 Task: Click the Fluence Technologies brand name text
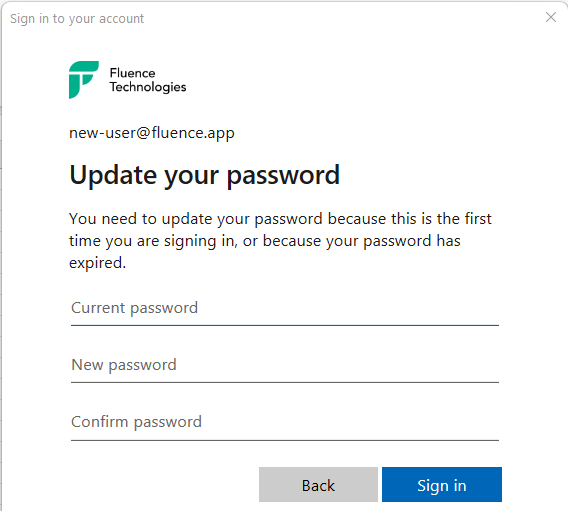148,80
